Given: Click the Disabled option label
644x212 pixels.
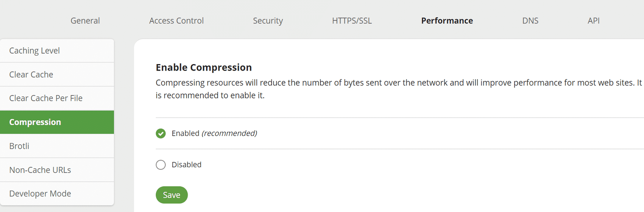Looking at the screenshot, I should coord(186,165).
